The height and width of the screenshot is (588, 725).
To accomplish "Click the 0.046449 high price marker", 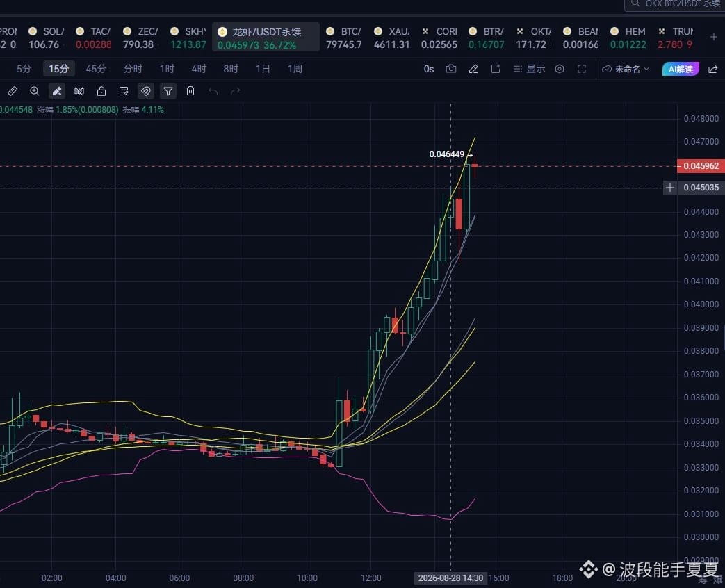I will [x=447, y=154].
